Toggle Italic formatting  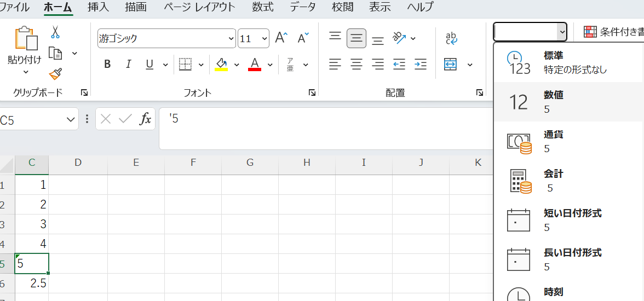click(x=128, y=65)
